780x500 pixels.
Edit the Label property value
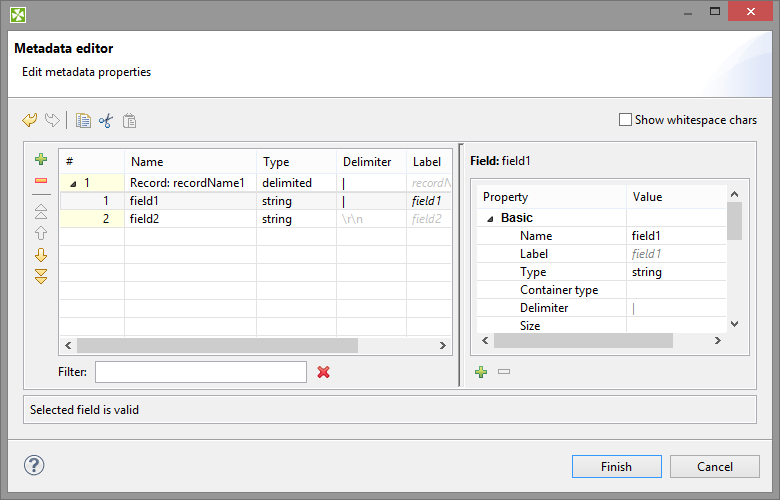677,254
